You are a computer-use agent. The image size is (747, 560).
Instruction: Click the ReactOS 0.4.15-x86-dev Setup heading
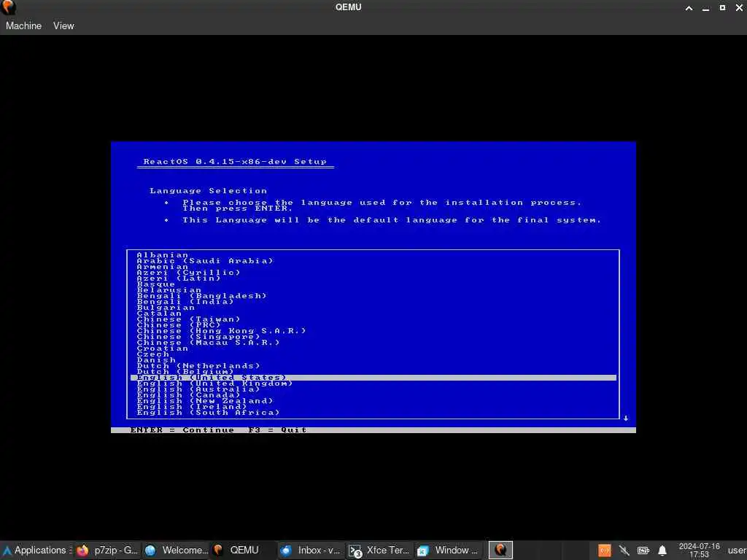[236, 161]
